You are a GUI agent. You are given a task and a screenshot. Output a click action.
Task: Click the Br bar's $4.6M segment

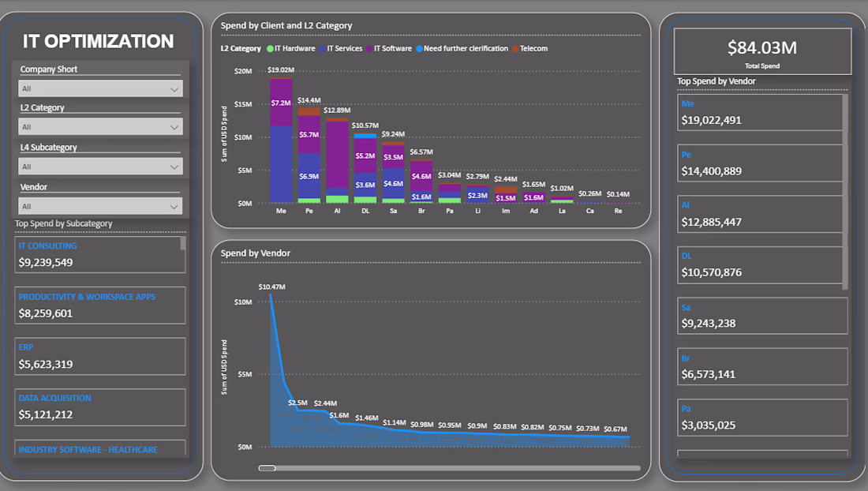click(421, 177)
